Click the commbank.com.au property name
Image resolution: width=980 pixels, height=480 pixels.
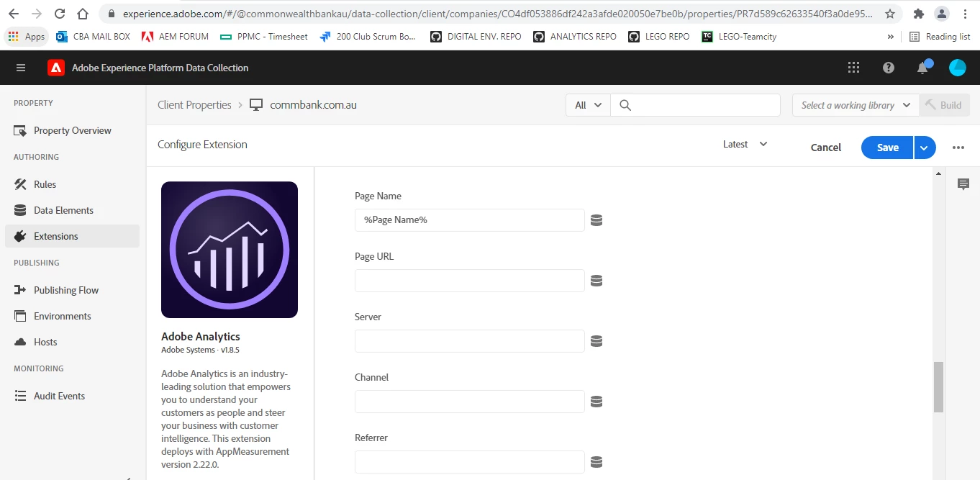[313, 105]
